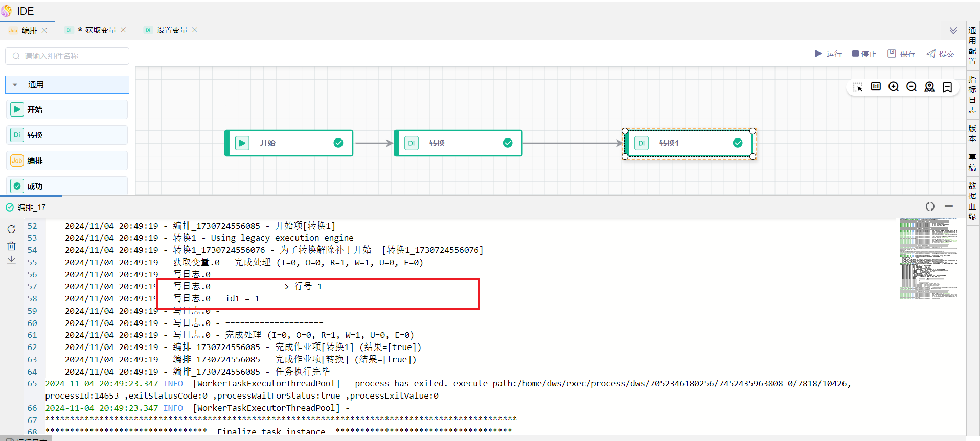The image size is (980, 441).
Task: Clear the log with trash icon
Action: pos(11,246)
